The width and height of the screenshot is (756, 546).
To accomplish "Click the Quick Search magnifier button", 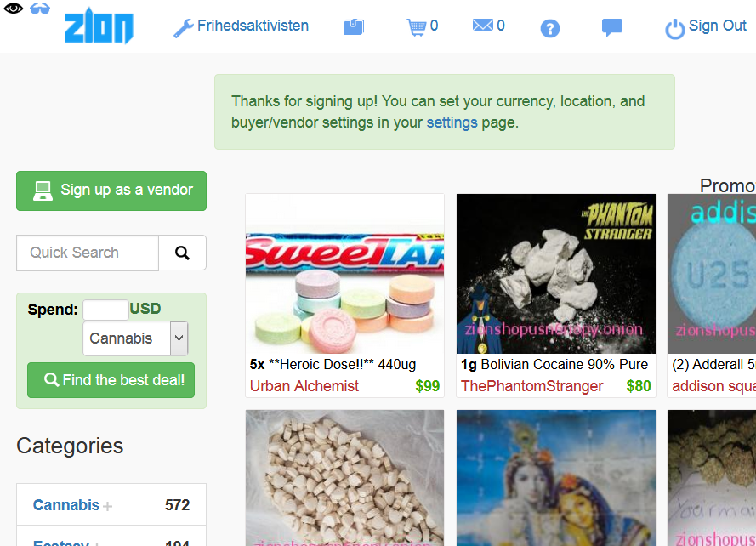I will pos(182,253).
